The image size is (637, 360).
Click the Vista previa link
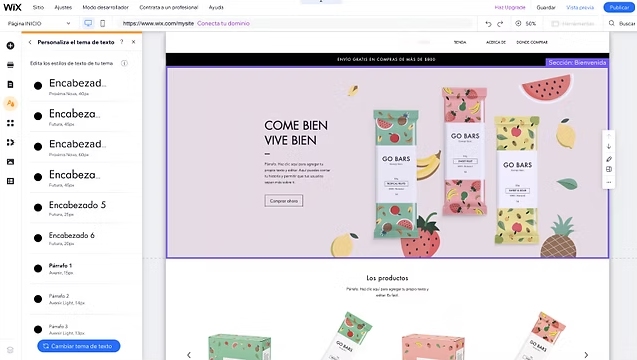pos(580,7)
